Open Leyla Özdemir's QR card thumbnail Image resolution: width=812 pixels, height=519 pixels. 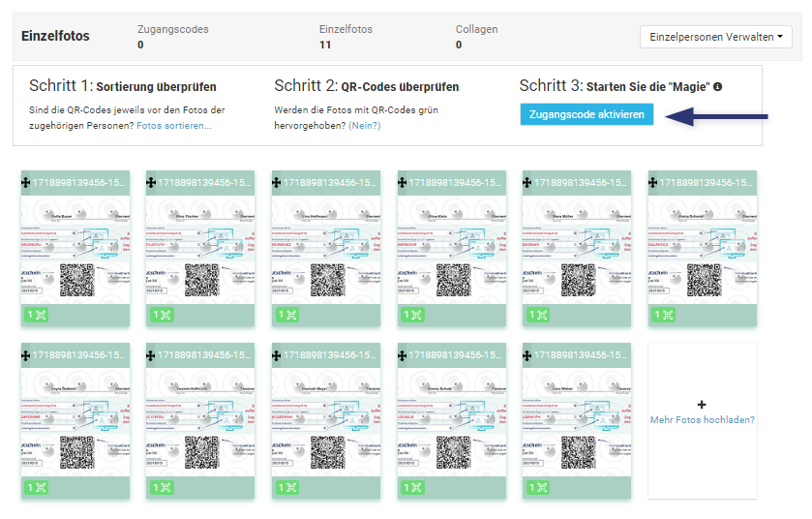click(75, 422)
